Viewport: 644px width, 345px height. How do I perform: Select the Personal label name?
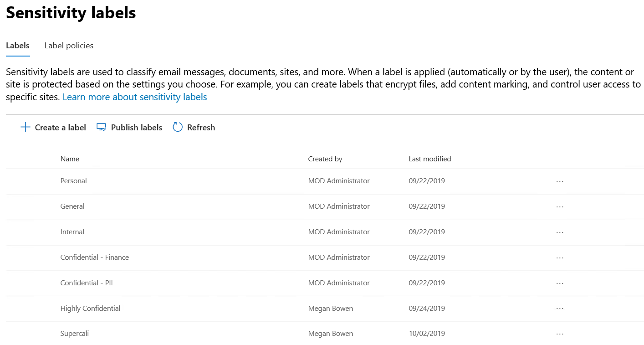click(x=73, y=181)
